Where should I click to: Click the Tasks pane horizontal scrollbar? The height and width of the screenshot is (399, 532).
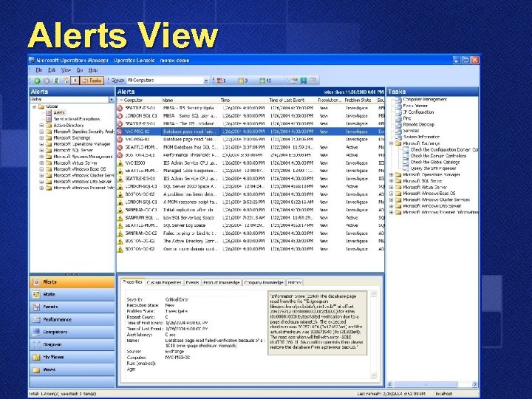432,384
